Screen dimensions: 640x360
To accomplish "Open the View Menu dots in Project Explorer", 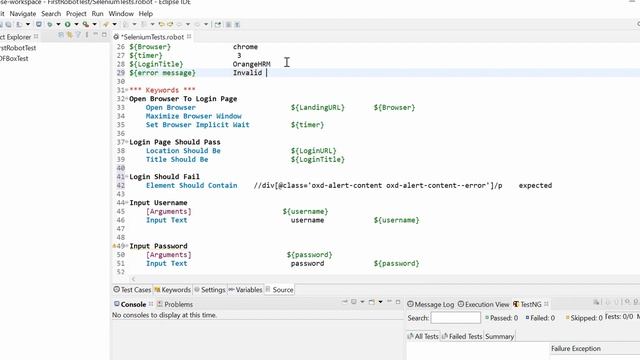I will coord(87,36).
